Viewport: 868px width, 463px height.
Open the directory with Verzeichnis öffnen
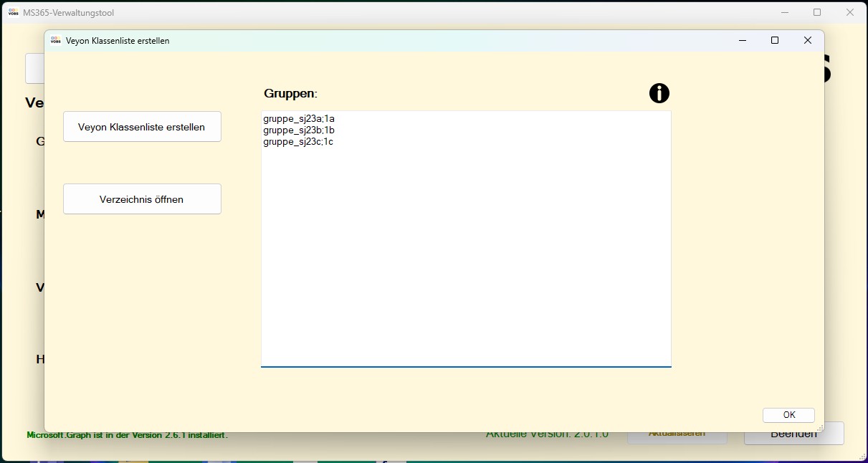142,199
